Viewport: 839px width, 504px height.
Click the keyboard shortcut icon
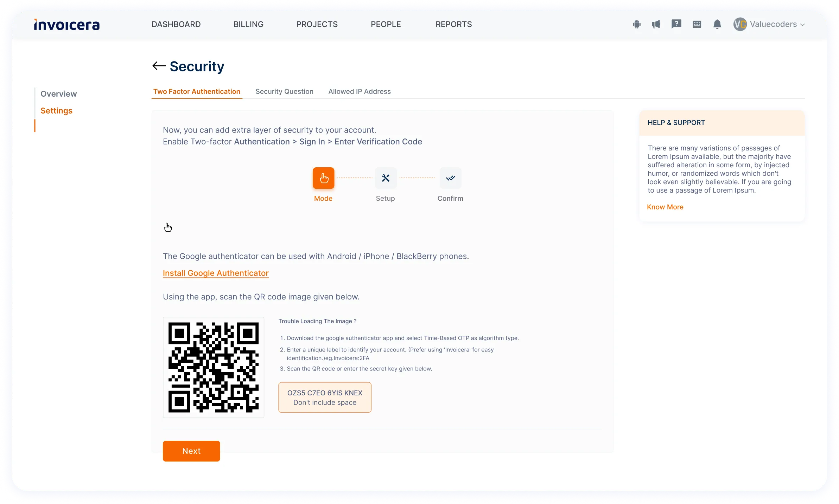(697, 24)
